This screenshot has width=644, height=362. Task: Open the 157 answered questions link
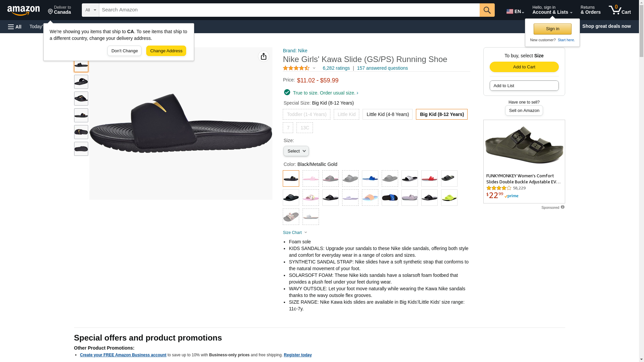pyautogui.click(x=382, y=68)
